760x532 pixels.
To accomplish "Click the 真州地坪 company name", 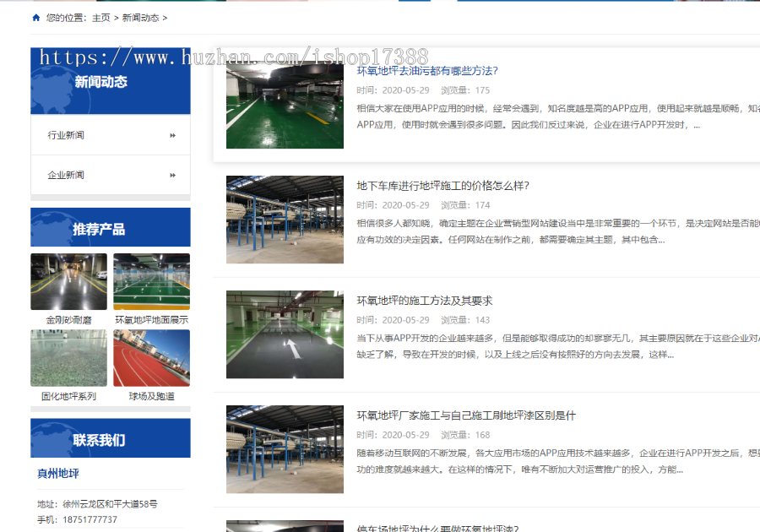I will (x=58, y=474).
